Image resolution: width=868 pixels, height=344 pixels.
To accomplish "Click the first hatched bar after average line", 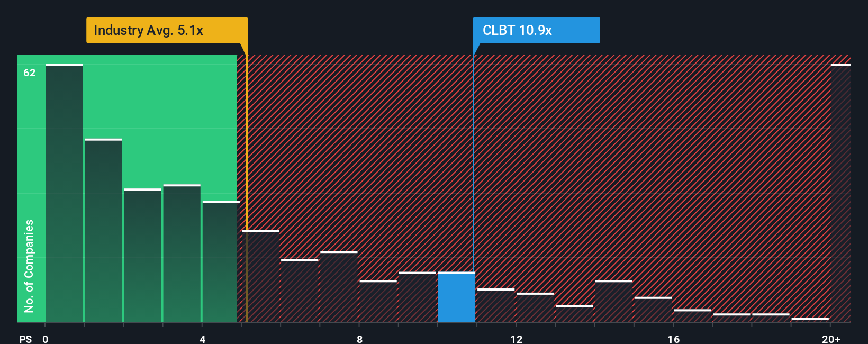I will click(260, 276).
